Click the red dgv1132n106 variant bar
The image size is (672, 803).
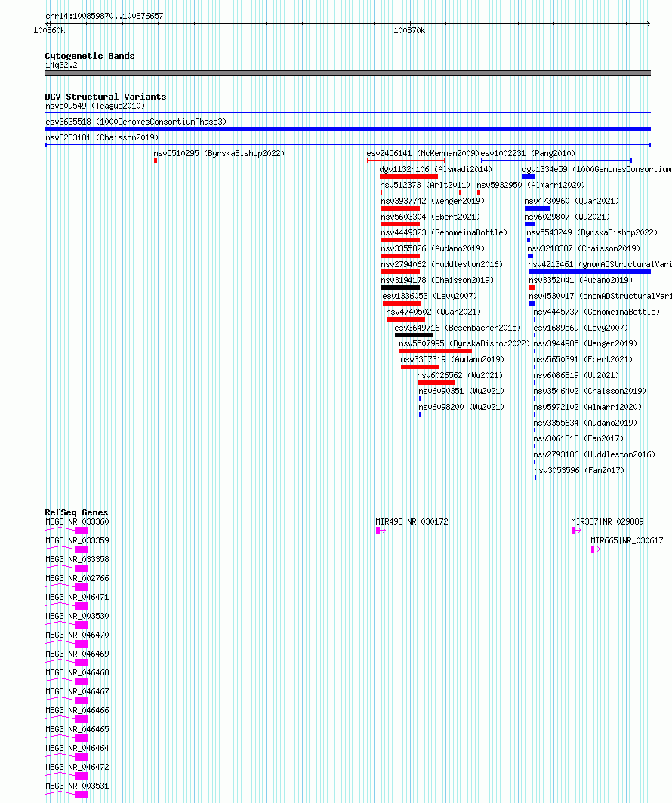(x=408, y=177)
